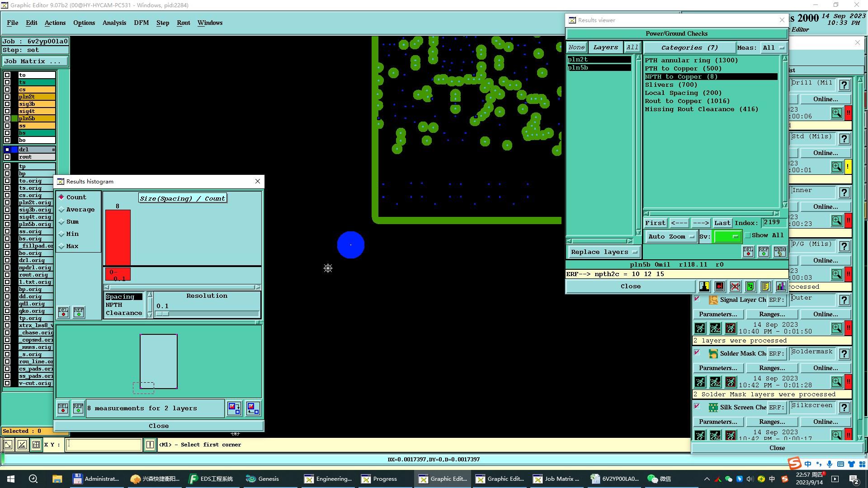Expand the Meas All dropdown
The image size is (868, 488).
tap(774, 48)
